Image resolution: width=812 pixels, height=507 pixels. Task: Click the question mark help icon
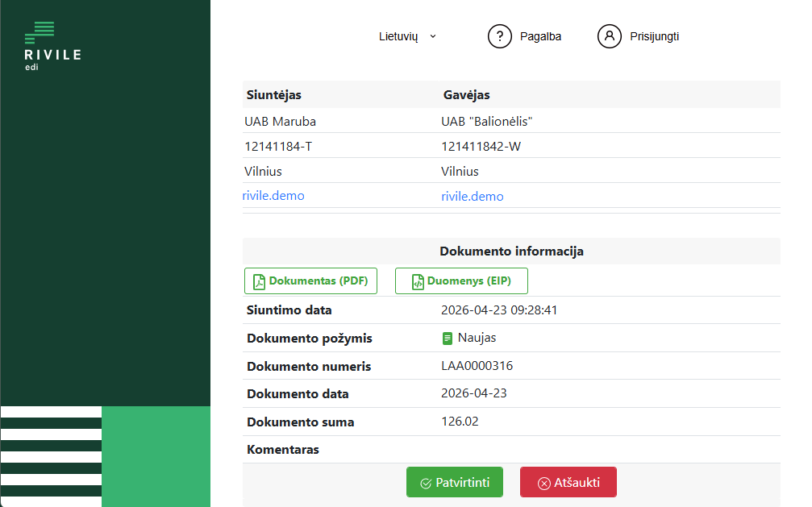[500, 36]
